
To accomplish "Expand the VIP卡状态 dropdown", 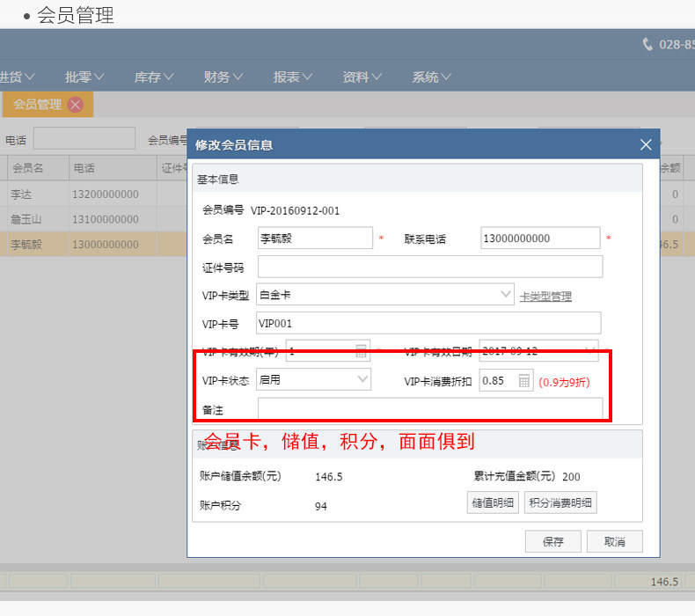I will 362,379.
